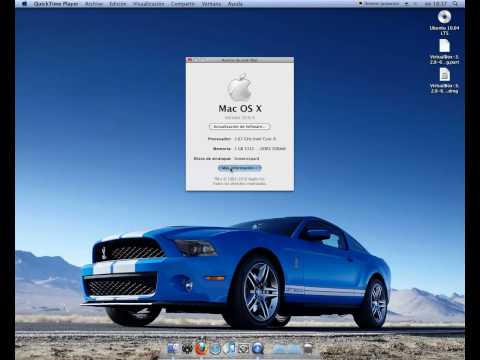Open the round light-blue Dock icon after Firefox
The height and width of the screenshot is (360, 480).
[x=216, y=348]
